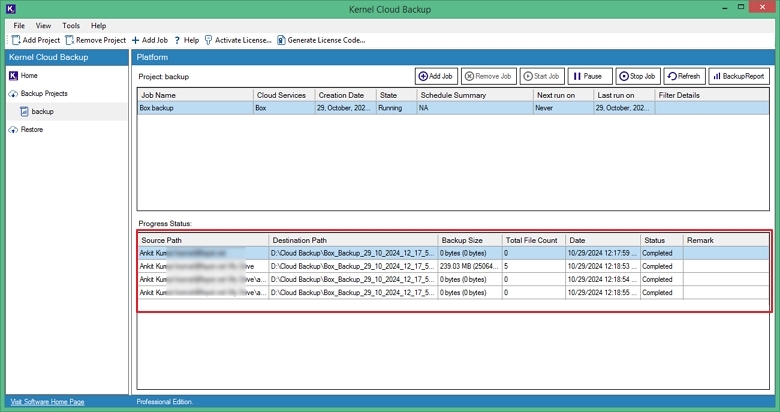Image resolution: width=780 pixels, height=412 pixels.
Task: Visit Software Home Page link
Action: (x=47, y=402)
